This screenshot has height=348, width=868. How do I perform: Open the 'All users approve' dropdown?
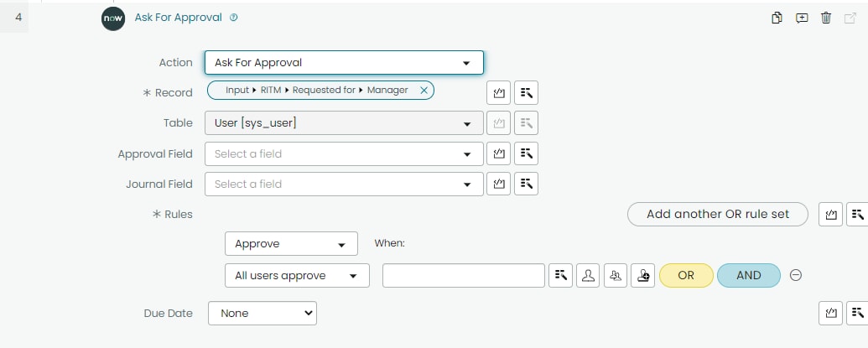297,276
